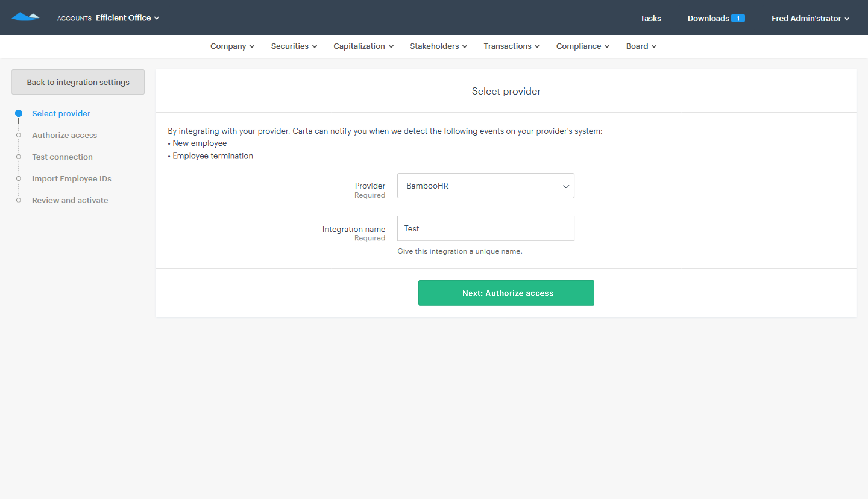Click the Authorize access step circle
This screenshot has width=868, height=499.
[x=19, y=135]
